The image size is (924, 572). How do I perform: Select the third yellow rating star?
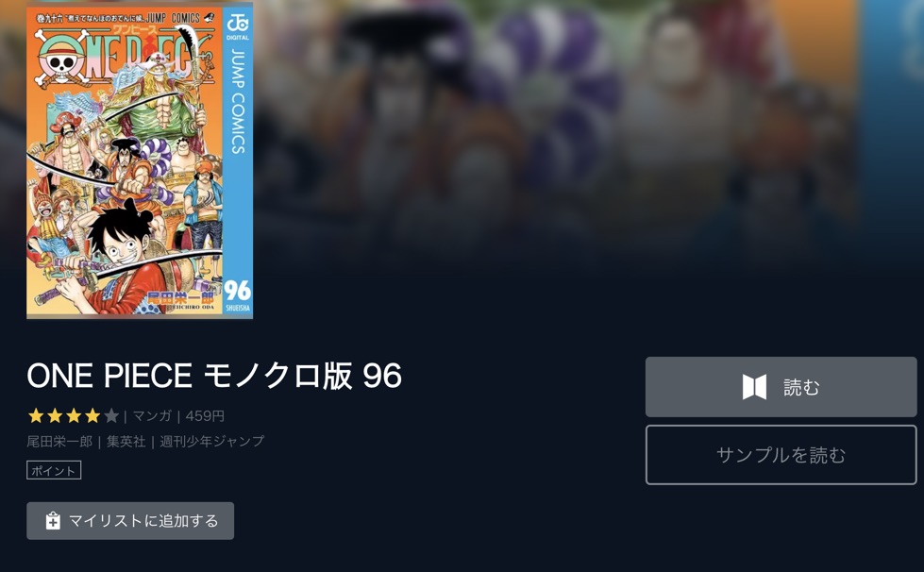pos(74,416)
